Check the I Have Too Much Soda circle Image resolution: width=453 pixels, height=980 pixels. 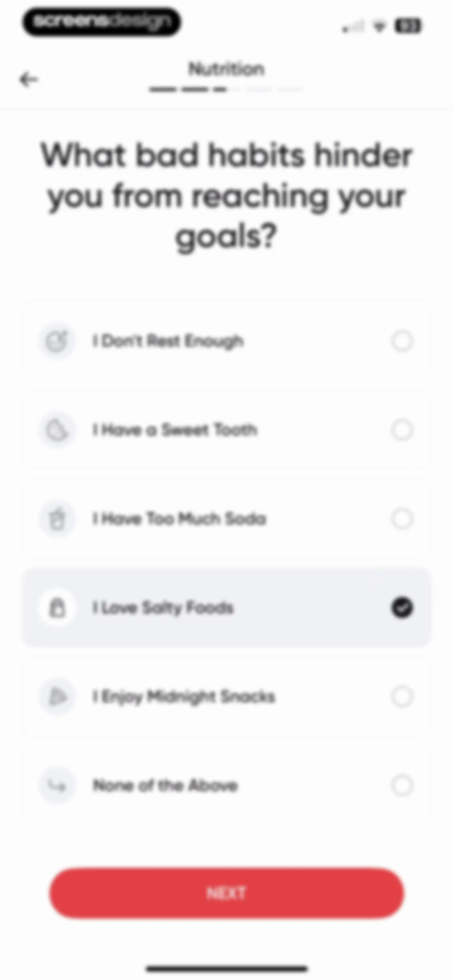pyautogui.click(x=402, y=519)
